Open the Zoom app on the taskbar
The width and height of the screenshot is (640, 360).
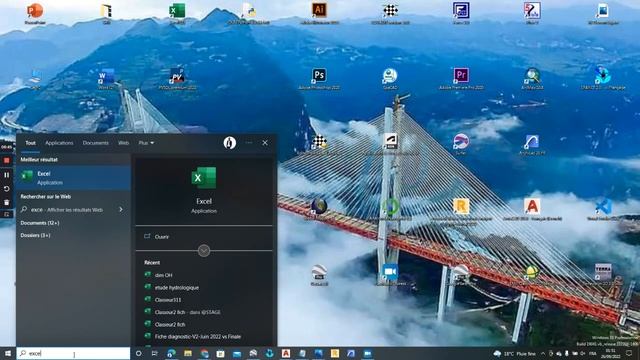pyautogui.click(x=367, y=353)
